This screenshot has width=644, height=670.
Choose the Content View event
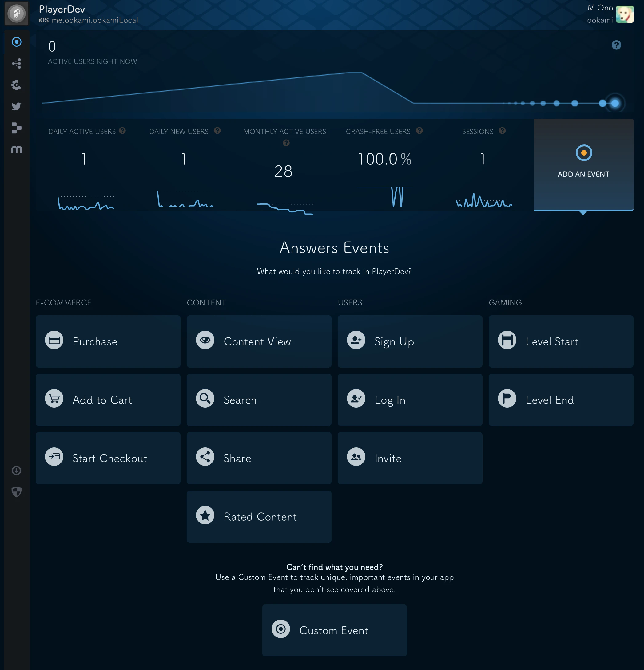point(259,341)
